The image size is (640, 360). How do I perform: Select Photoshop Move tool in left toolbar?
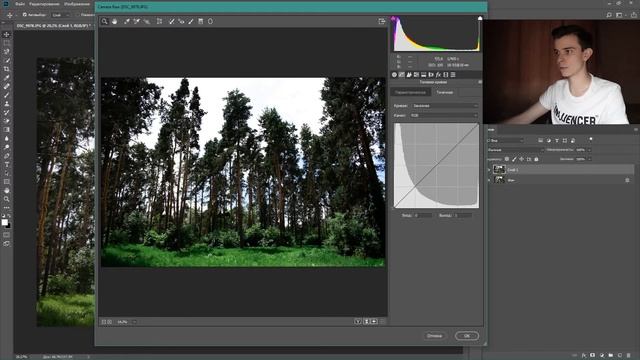click(7, 34)
